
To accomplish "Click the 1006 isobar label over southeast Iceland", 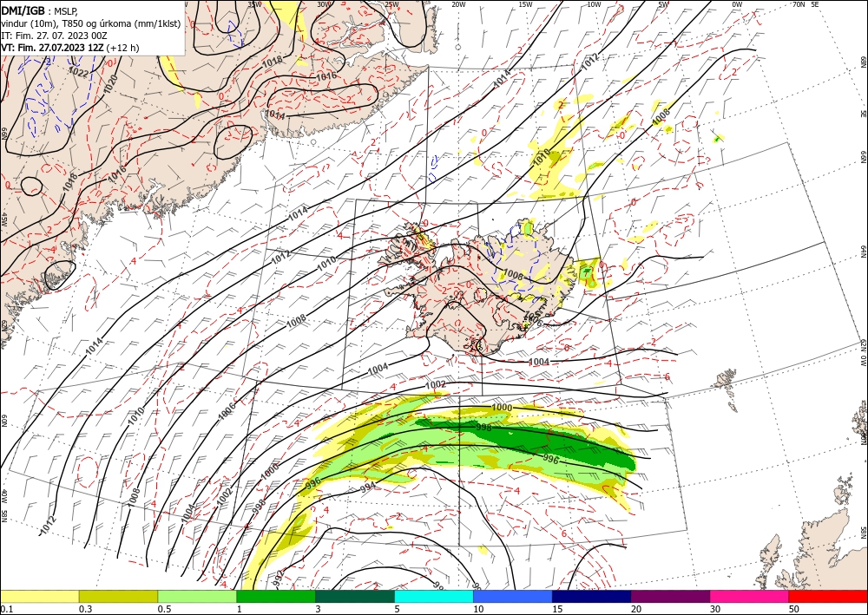I will [533, 319].
